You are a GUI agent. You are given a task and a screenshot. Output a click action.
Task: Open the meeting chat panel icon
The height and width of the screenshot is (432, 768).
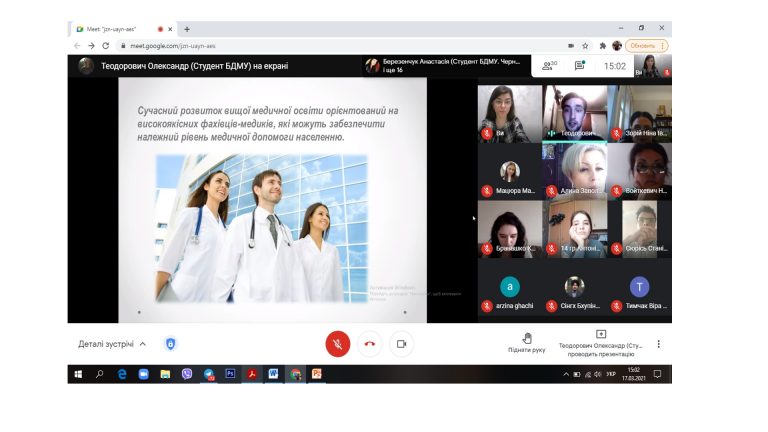click(579, 66)
